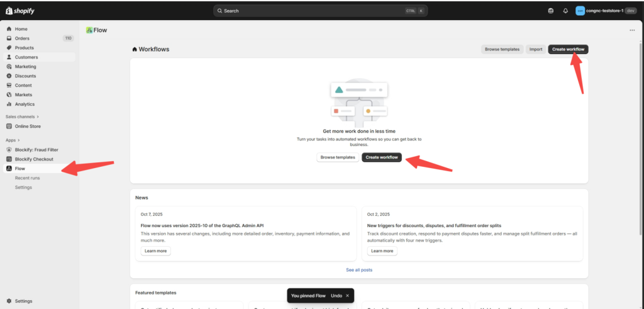Click top-right Create workflow button
The height and width of the screenshot is (309, 644).
click(x=568, y=49)
